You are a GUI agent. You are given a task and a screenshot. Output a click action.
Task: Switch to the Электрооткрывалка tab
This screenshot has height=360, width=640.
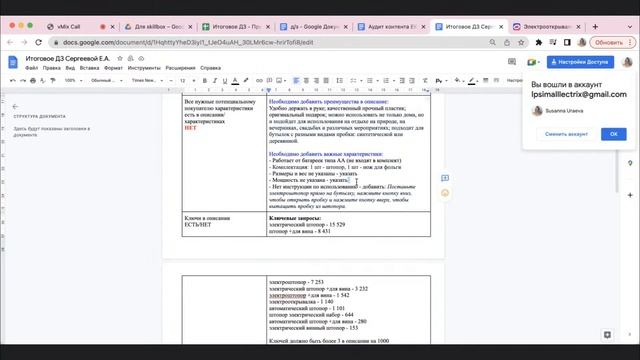point(547,27)
